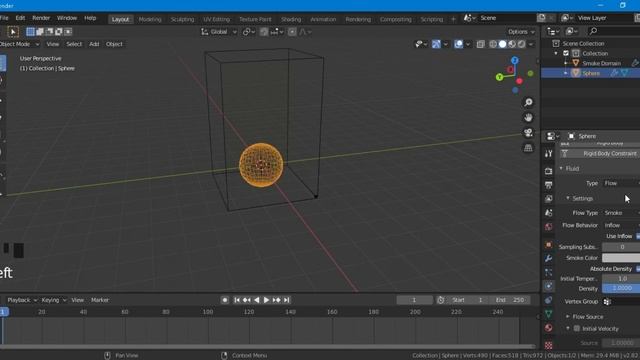Click the Y axis on navigation gizmo
Screen dimensions: 640x360
(499, 77)
